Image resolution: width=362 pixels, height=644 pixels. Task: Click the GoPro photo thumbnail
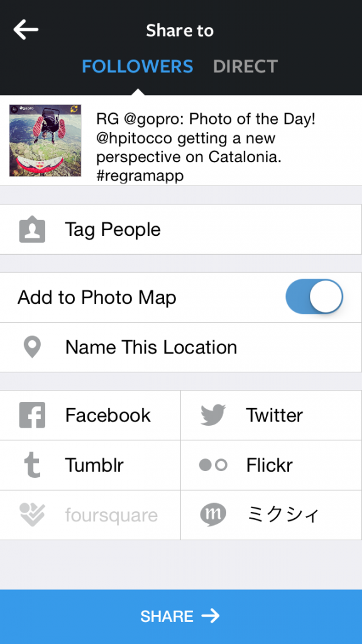(x=45, y=140)
